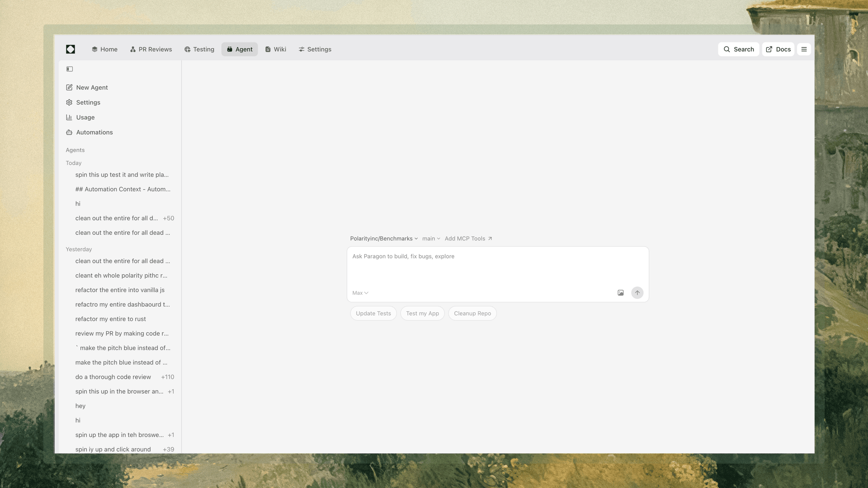
Task: Click the Testing icon in top navigation
Action: [x=187, y=49]
